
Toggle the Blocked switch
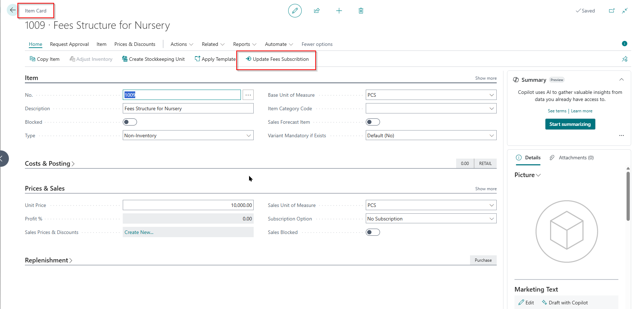click(x=130, y=122)
